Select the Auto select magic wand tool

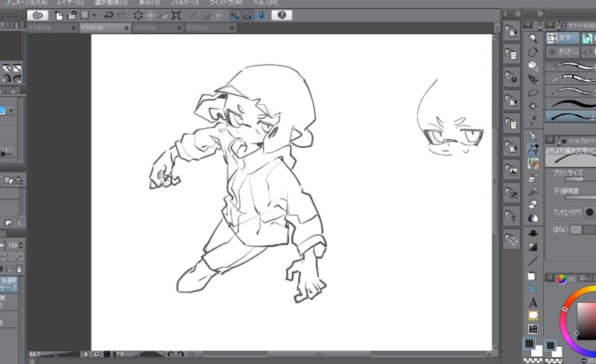pyautogui.click(x=533, y=106)
